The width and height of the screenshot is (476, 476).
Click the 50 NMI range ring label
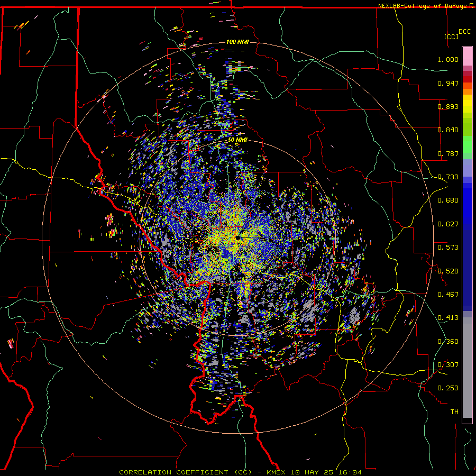237,140
